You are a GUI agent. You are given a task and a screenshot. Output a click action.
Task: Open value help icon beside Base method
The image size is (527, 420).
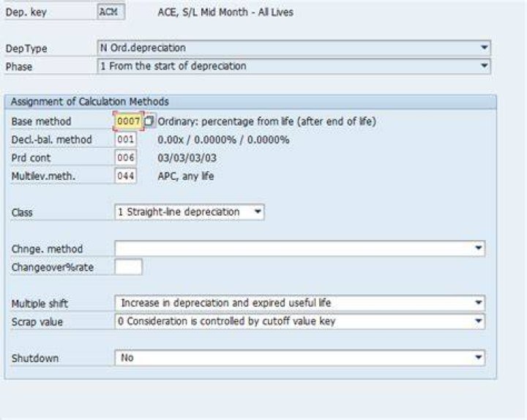149,121
